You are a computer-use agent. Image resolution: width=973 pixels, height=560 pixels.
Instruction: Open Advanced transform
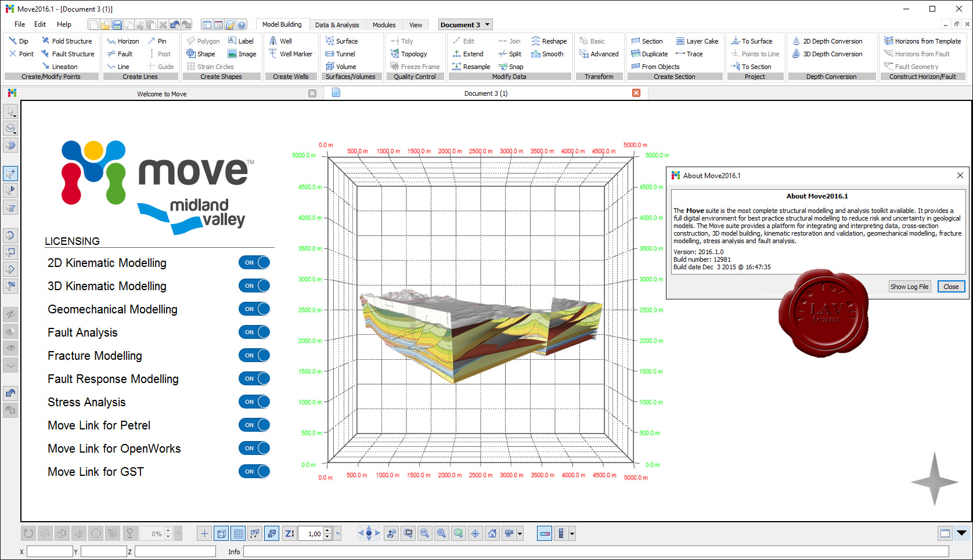[x=599, y=54]
